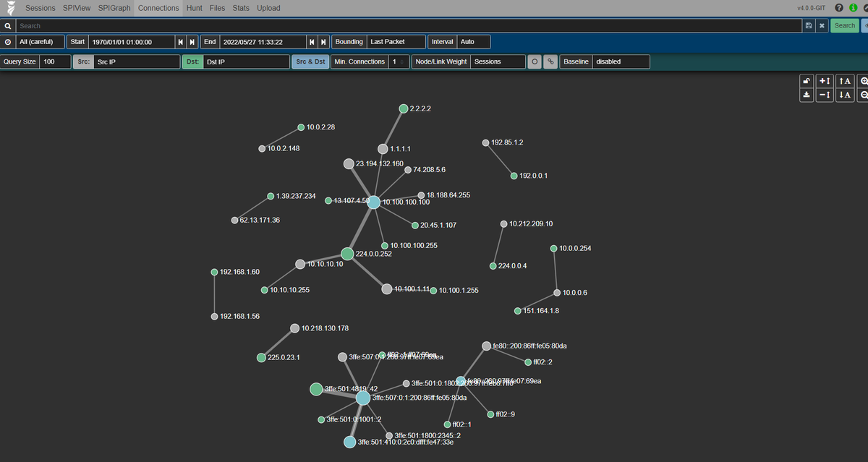The image size is (868, 462).
Task: Click the Start time forward-step arrow
Action: coord(190,41)
